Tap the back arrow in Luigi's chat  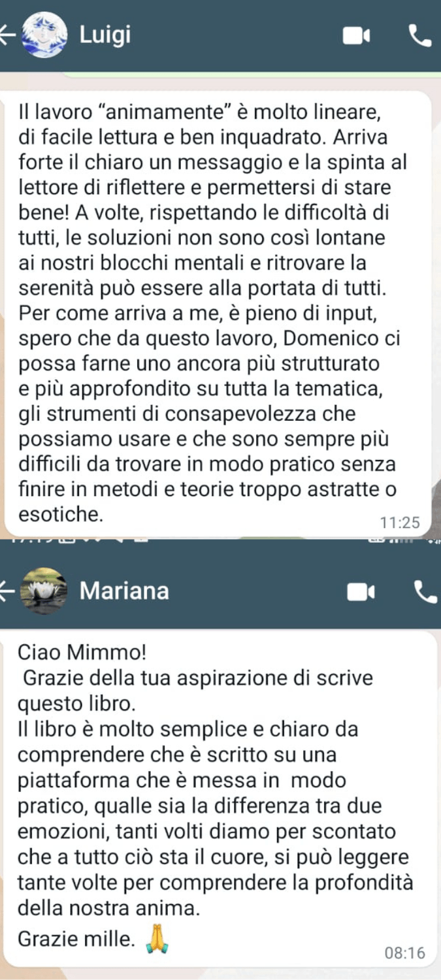pyautogui.click(x=8, y=35)
